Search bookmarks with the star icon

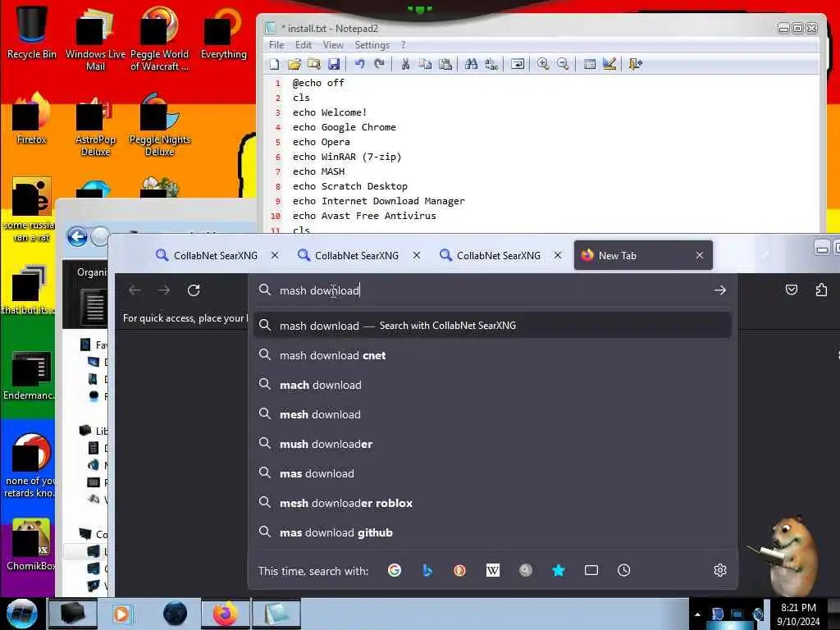pyautogui.click(x=558, y=570)
